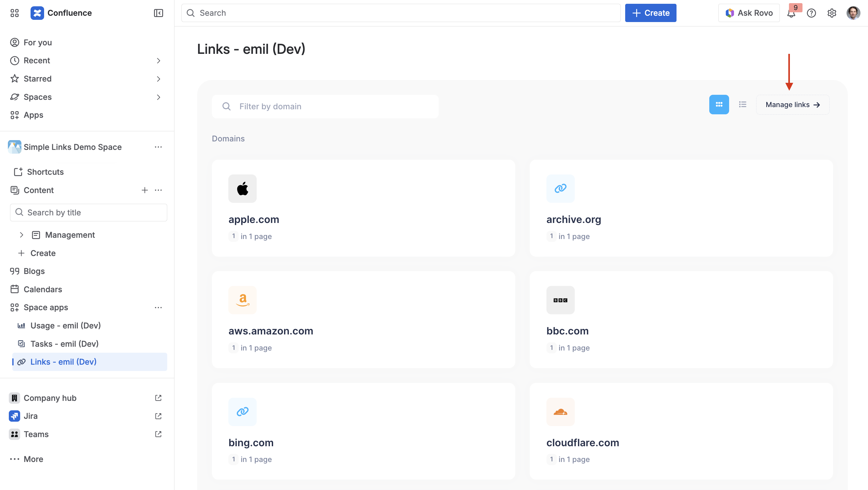
Task: Open Simple Links Demo Space more options
Action: coord(158,147)
